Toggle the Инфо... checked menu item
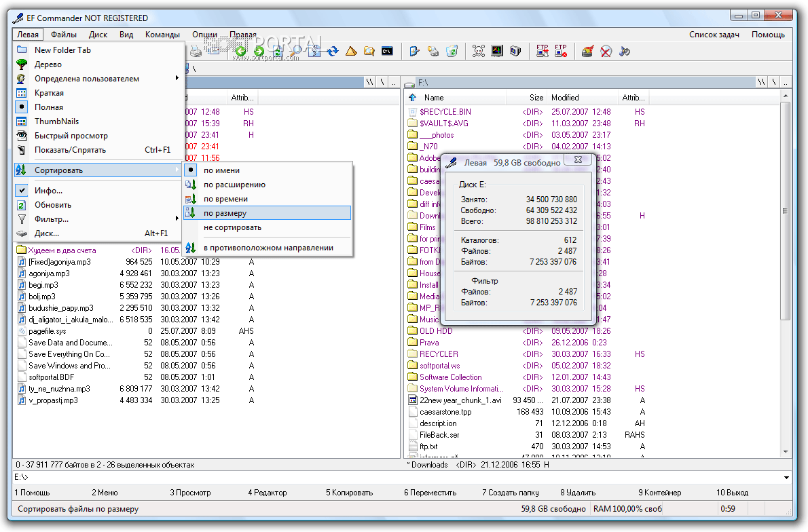 [x=98, y=191]
